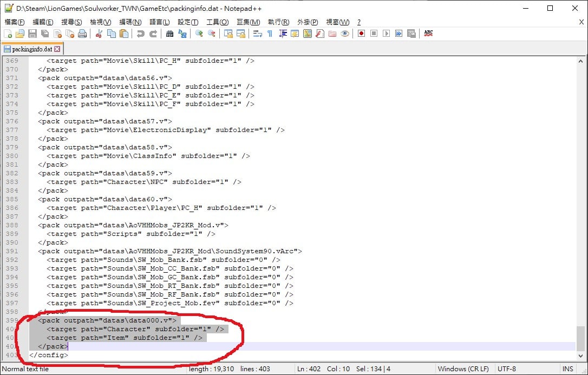Open the 編碼(N) menu
The image size is (588, 375).
point(130,22)
